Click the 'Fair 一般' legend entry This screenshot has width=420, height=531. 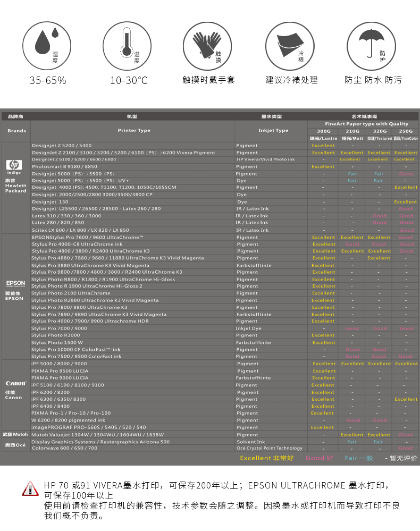359,458
